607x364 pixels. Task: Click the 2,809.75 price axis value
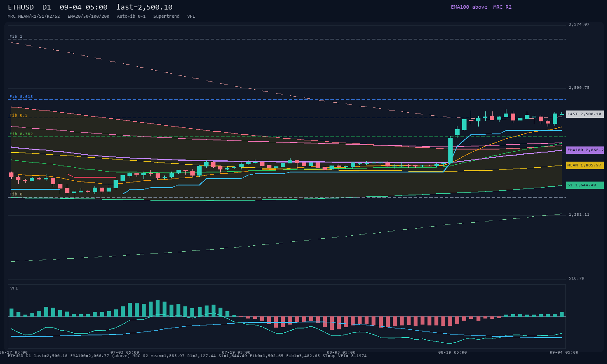(579, 88)
